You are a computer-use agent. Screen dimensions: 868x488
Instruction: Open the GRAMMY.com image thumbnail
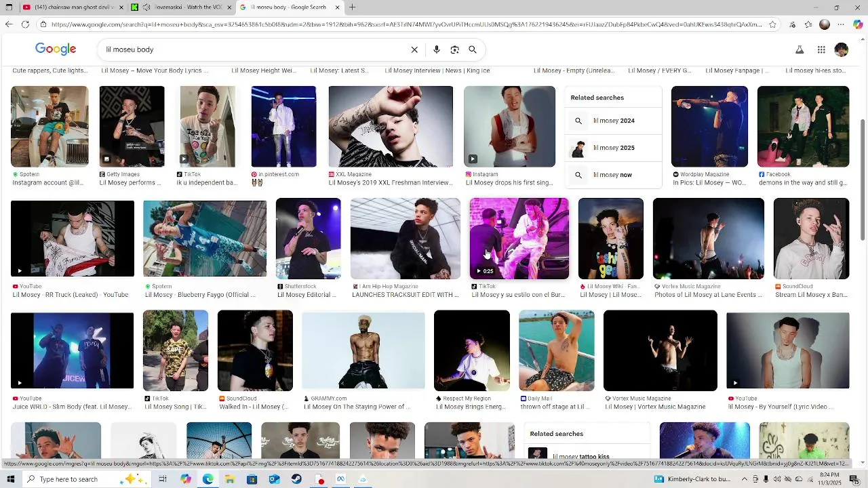pos(363,350)
